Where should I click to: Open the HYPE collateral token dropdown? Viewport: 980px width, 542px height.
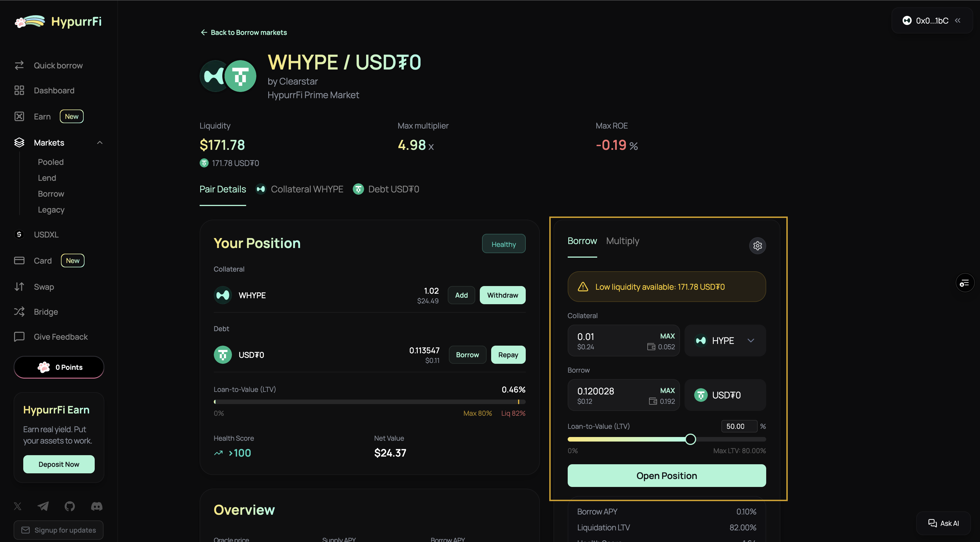pos(725,340)
